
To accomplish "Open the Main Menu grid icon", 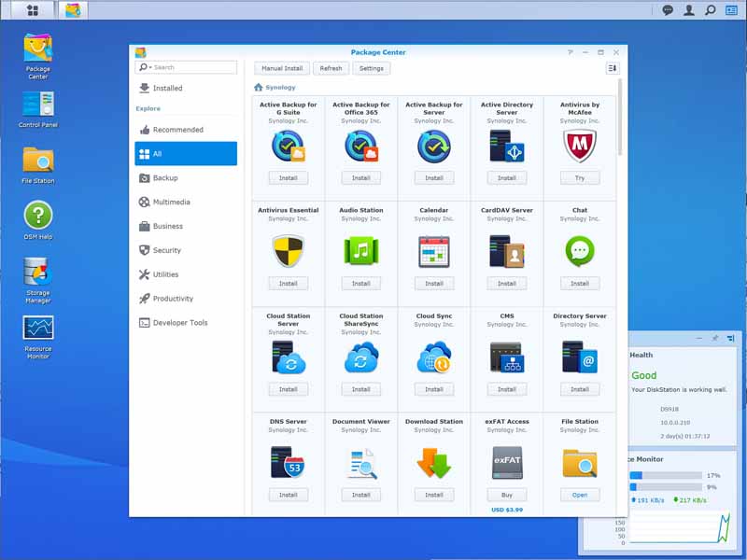I will pos(33,10).
